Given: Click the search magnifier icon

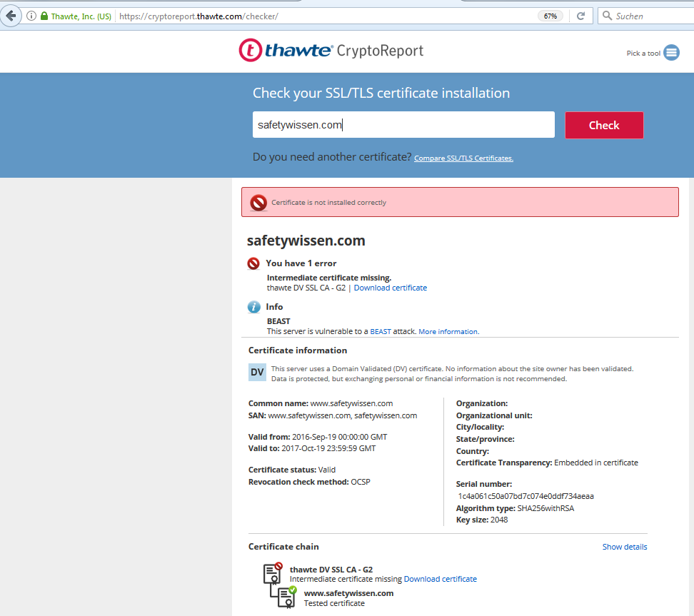Looking at the screenshot, I should pyautogui.click(x=607, y=16).
